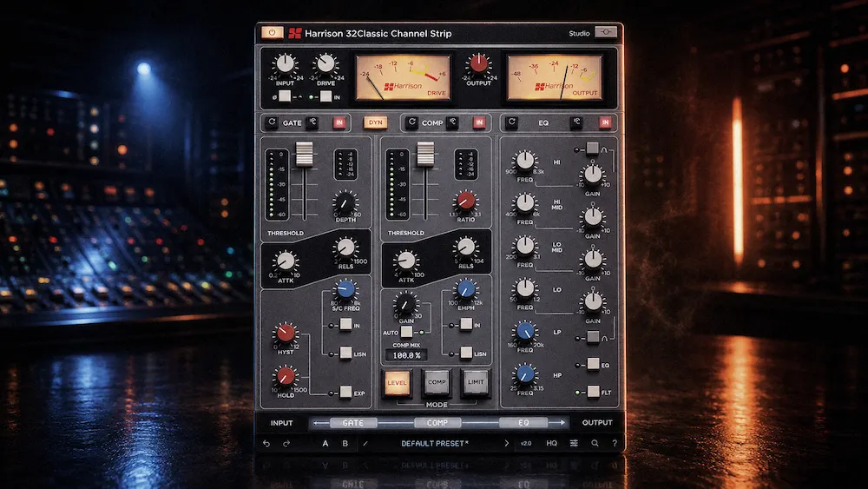Select LIMIT compressor mode
868x489 pixels.
(476, 382)
